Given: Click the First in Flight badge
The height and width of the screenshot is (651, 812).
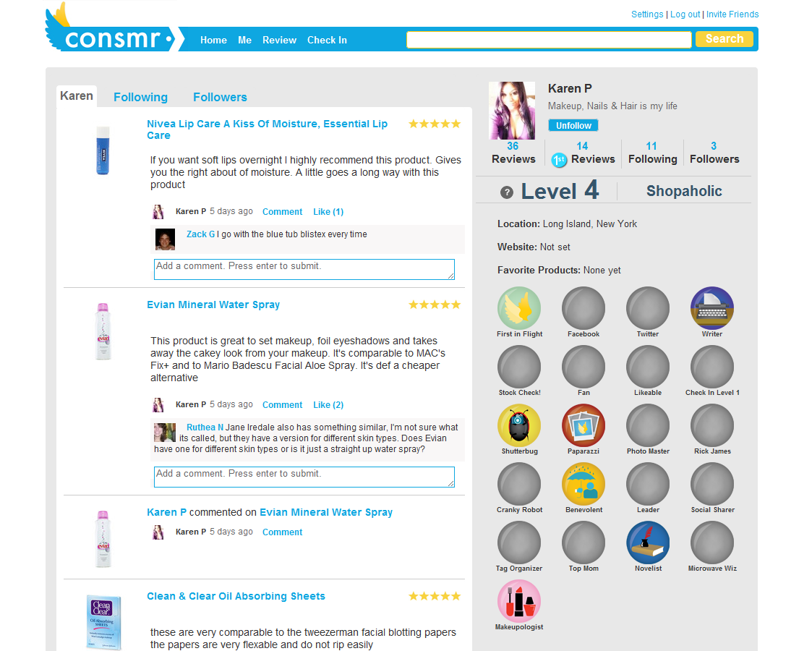Looking at the screenshot, I should (x=519, y=308).
